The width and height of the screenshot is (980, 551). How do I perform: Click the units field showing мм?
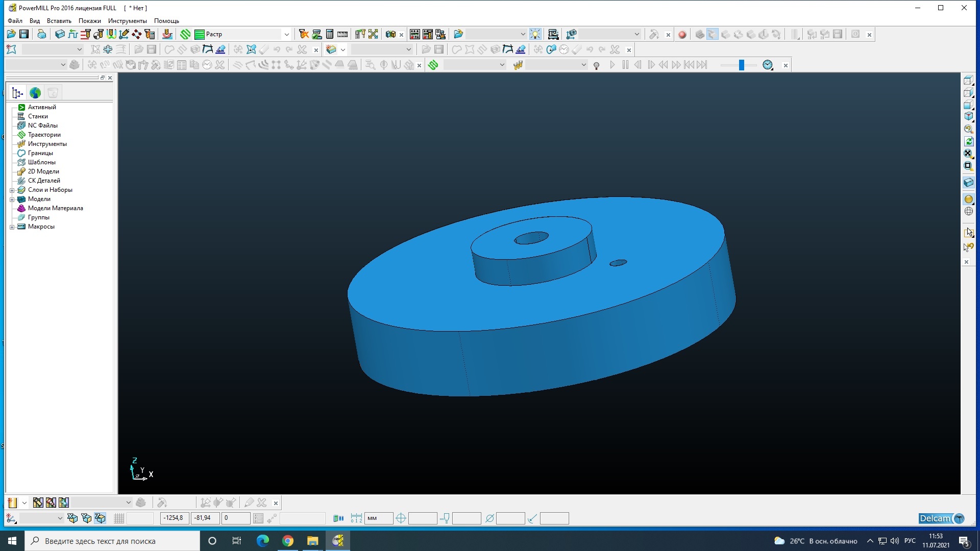[379, 518]
